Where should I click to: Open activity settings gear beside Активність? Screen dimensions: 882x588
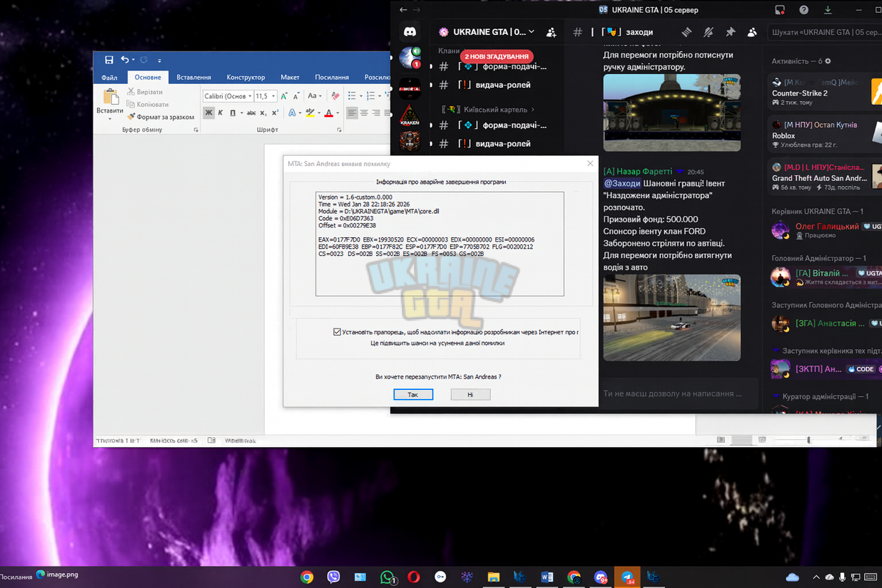pos(827,61)
